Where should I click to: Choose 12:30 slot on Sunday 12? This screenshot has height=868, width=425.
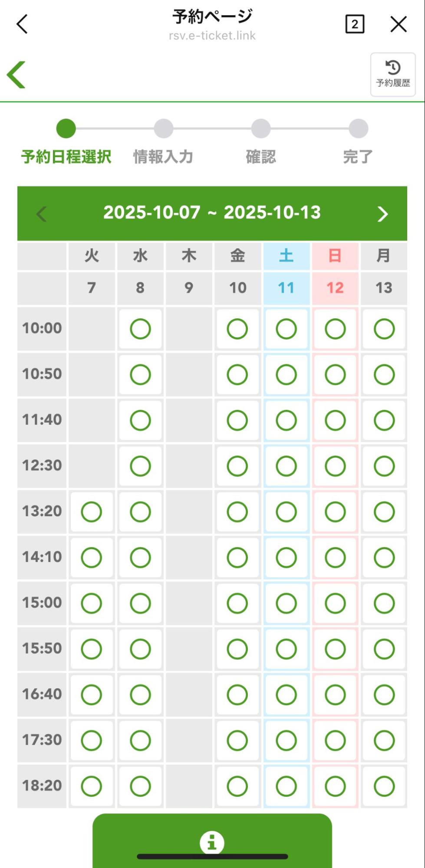[335, 466]
